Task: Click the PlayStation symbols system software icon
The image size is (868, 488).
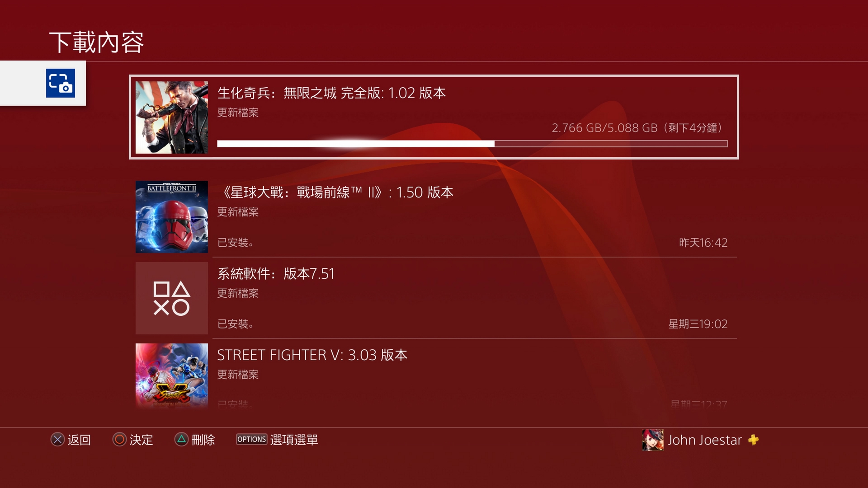Action: coord(172,298)
